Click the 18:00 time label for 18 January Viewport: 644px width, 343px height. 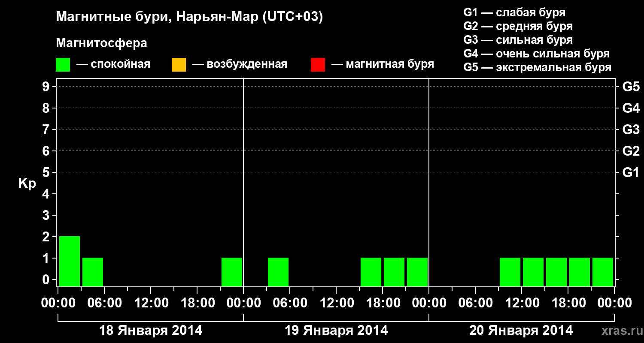pos(197,303)
